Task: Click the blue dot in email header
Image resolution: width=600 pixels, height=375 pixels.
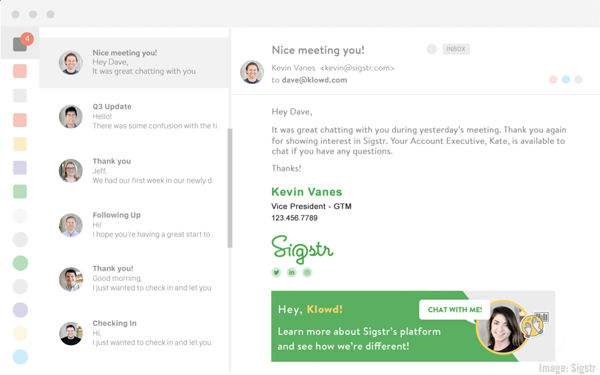Action: pos(566,80)
